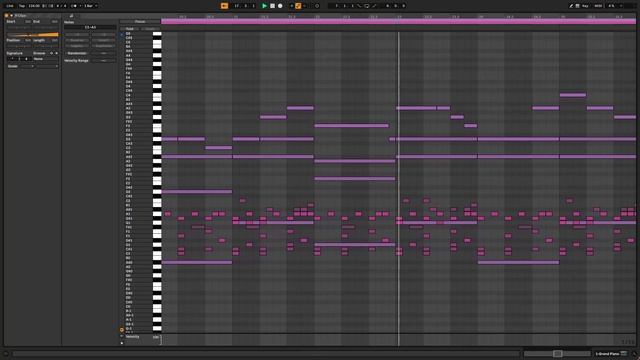The width and height of the screenshot is (640, 360).
Task: Click the Set button next to End
Action: click(55, 21)
